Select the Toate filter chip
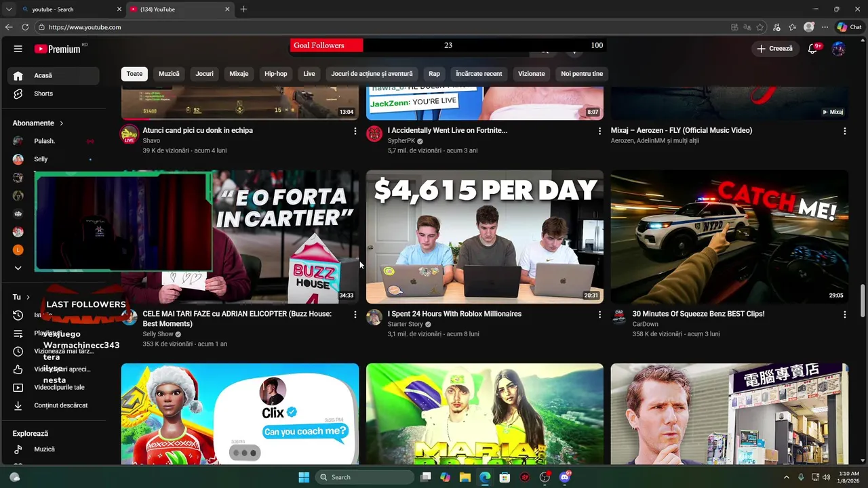 (134, 74)
